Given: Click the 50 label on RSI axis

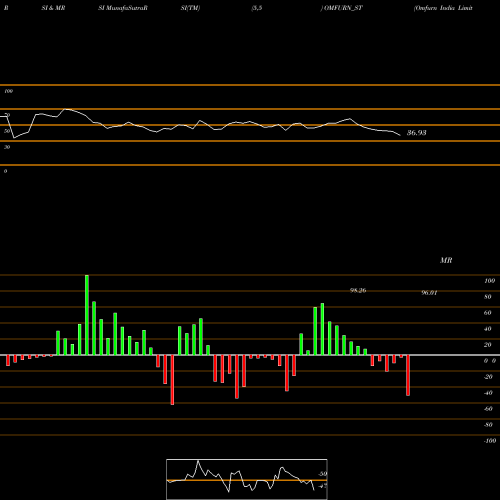Looking at the screenshot, I should [x=7, y=131].
